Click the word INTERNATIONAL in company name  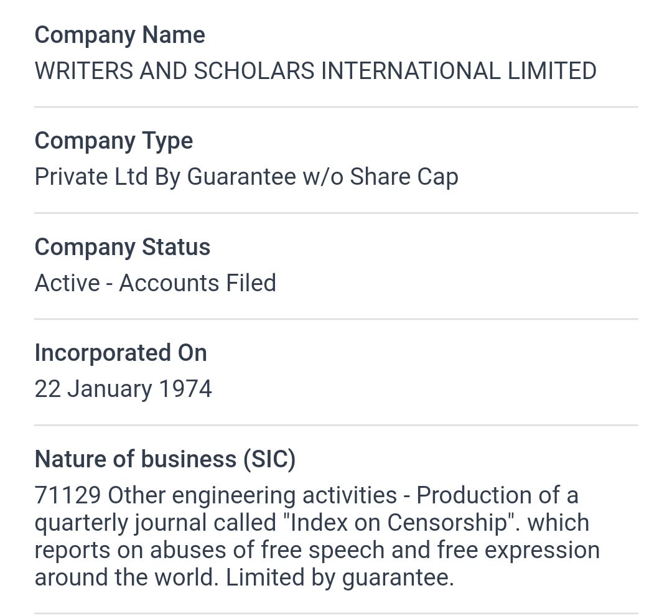(x=411, y=71)
